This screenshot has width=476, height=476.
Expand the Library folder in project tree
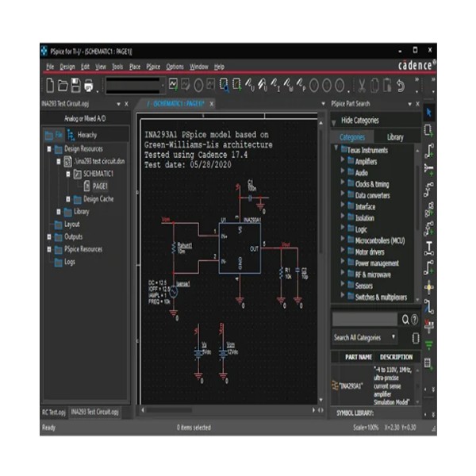[59, 212]
